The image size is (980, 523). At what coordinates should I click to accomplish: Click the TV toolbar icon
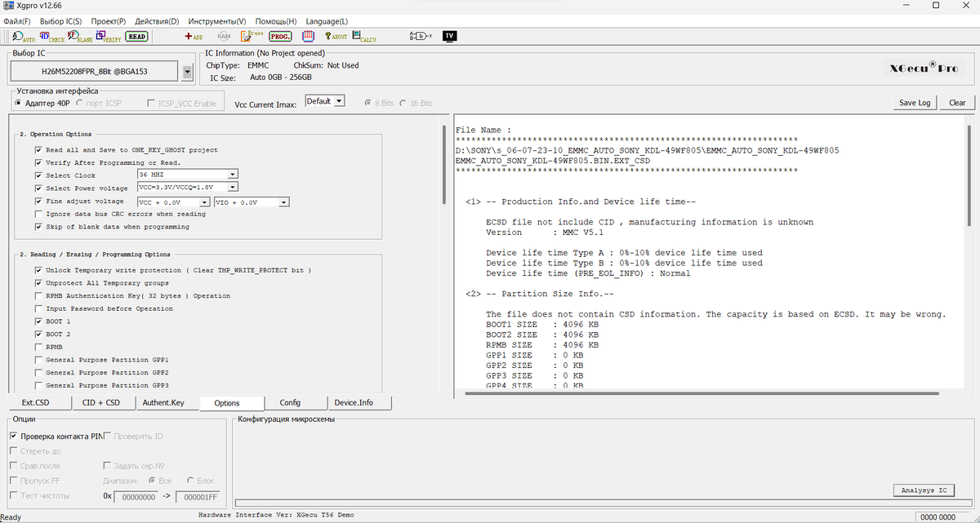click(449, 36)
